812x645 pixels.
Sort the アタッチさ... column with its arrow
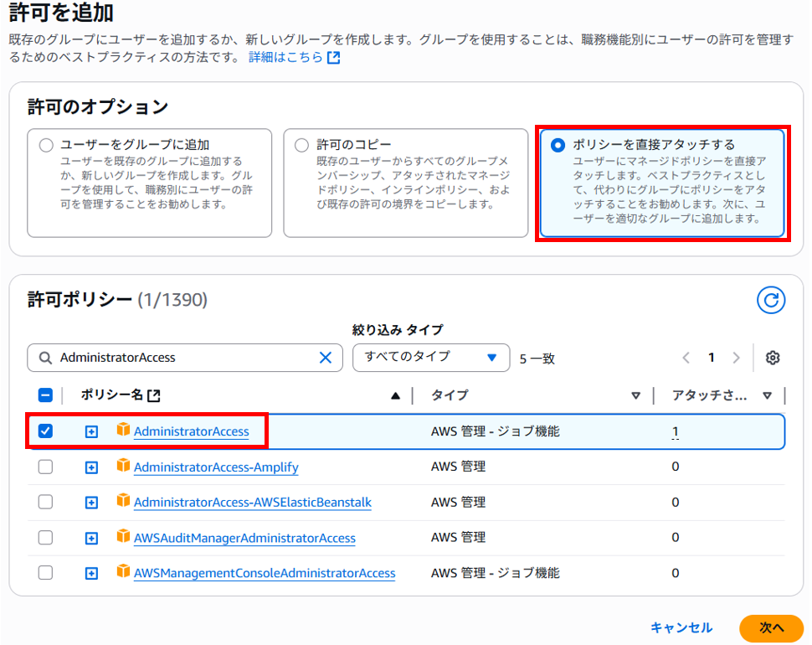pyautogui.click(x=768, y=396)
